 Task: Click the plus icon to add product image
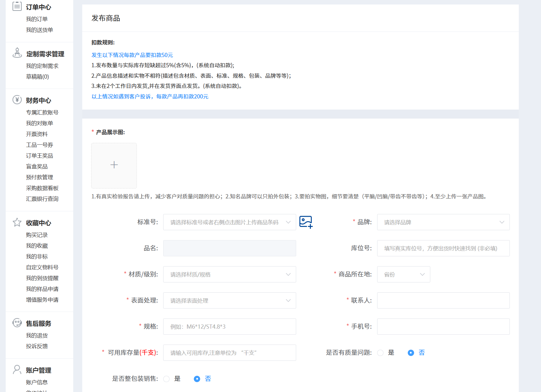coord(114,165)
